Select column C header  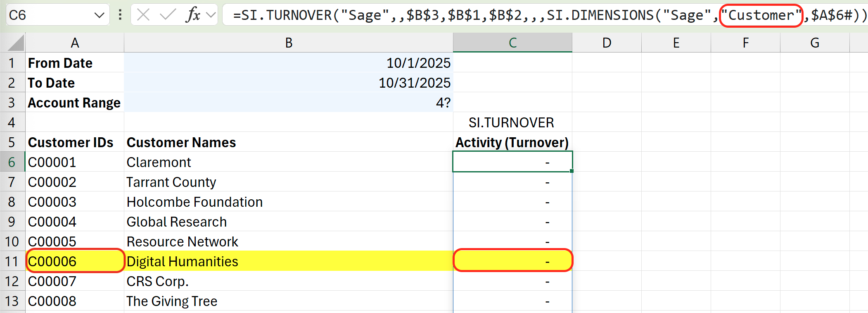pos(512,43)
